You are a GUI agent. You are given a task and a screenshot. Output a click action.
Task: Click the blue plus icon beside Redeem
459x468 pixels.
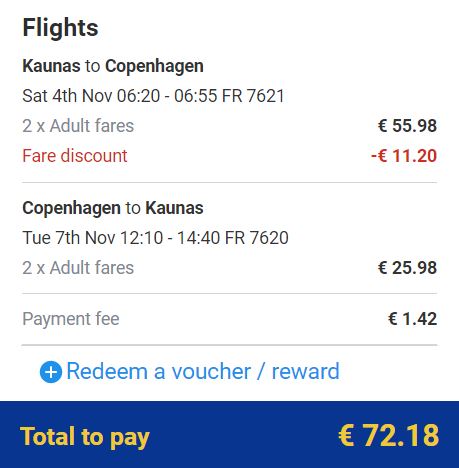tap(51, 372)
